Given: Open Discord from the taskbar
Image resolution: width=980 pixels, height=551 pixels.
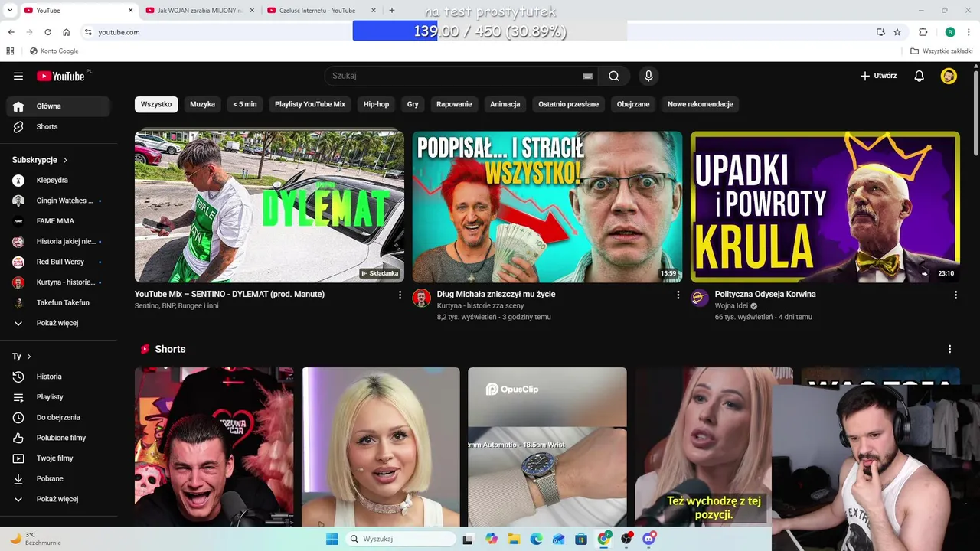Looking at the screenshot, I should pos(649,539).
